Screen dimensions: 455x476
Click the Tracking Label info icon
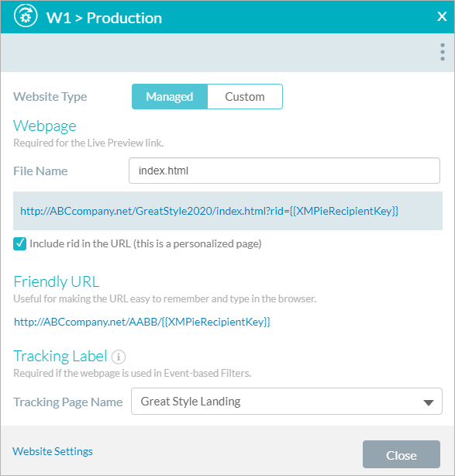(x=119, y=357)
